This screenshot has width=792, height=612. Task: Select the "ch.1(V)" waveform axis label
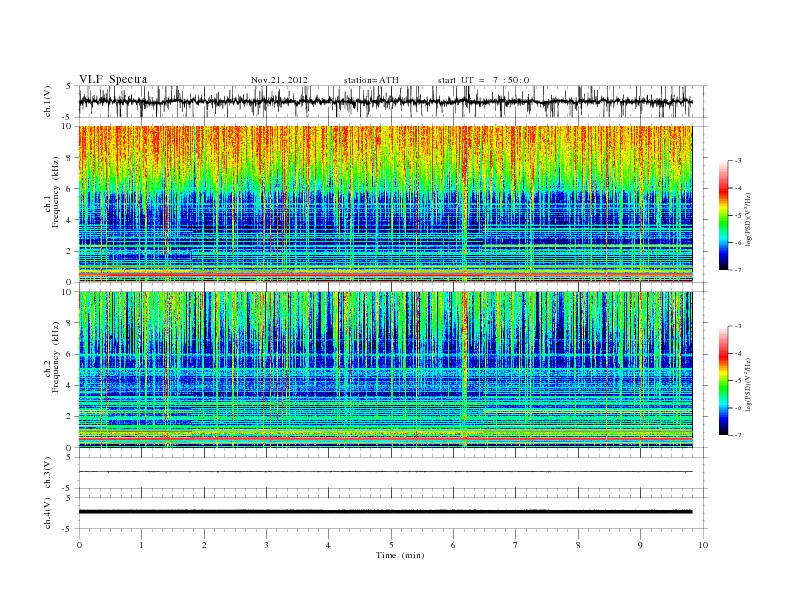48,101
